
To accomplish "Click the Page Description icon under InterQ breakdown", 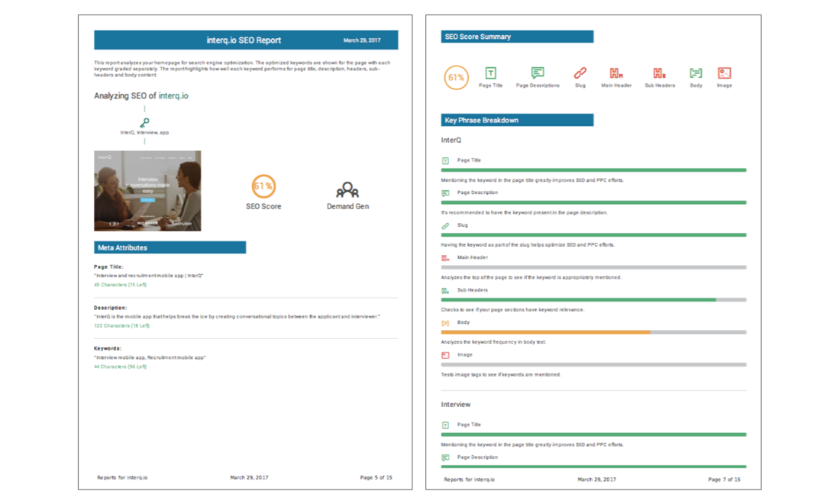I will coord(445,192).
